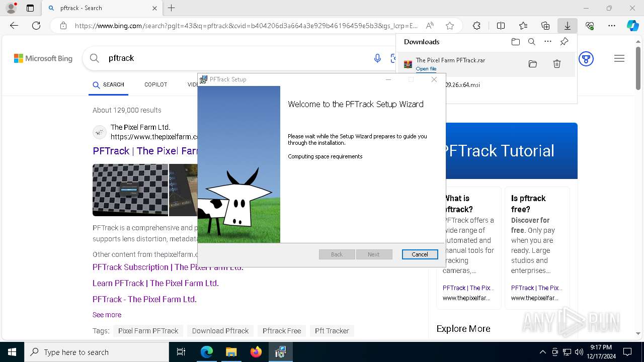Add page to favorites star
Image resolution: width=644 pixels, height=362 pixels.
click(450, 26)
